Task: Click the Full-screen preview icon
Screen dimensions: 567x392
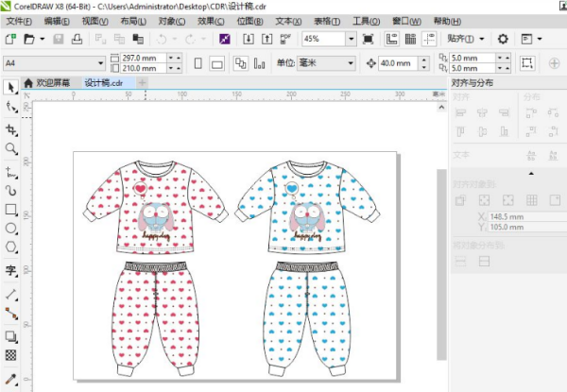Action: pos(368,39)
